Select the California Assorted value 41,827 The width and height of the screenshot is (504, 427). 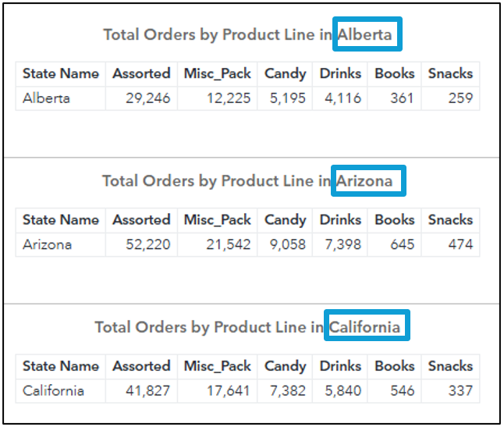tap(147, 391)
